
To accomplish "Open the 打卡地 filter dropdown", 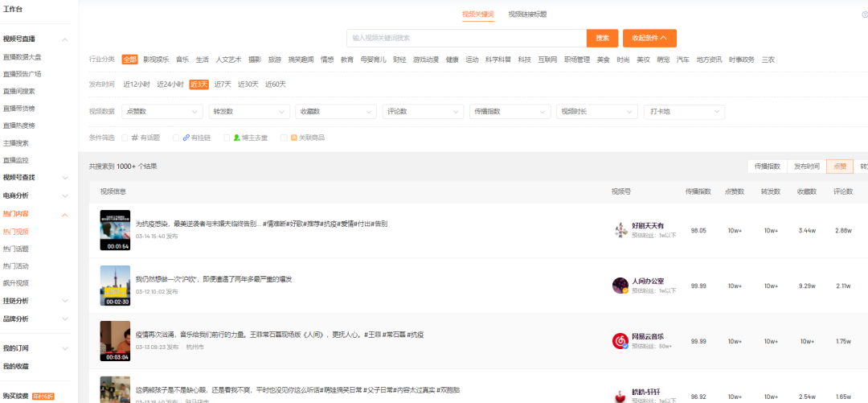I will (x=684, y=112).
